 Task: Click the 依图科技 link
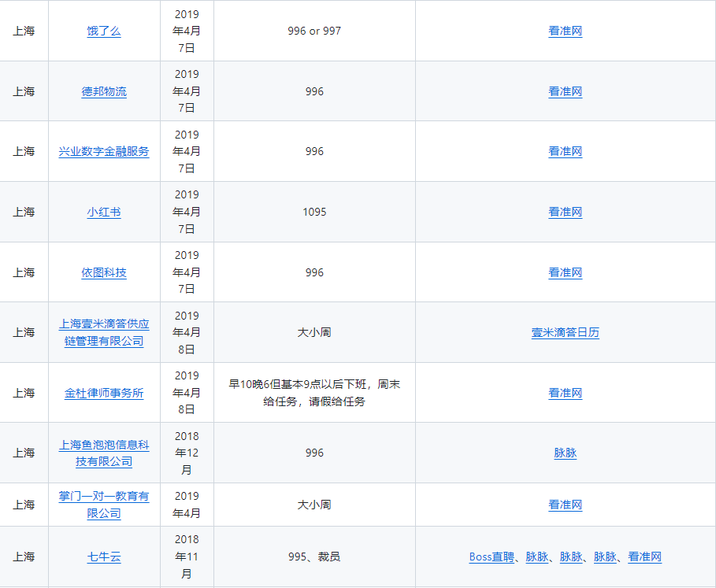104,273
